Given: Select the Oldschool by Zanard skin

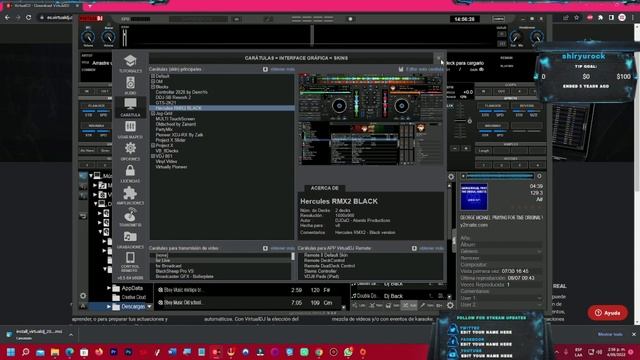Looking at the screenshot, I should (176, 124).
